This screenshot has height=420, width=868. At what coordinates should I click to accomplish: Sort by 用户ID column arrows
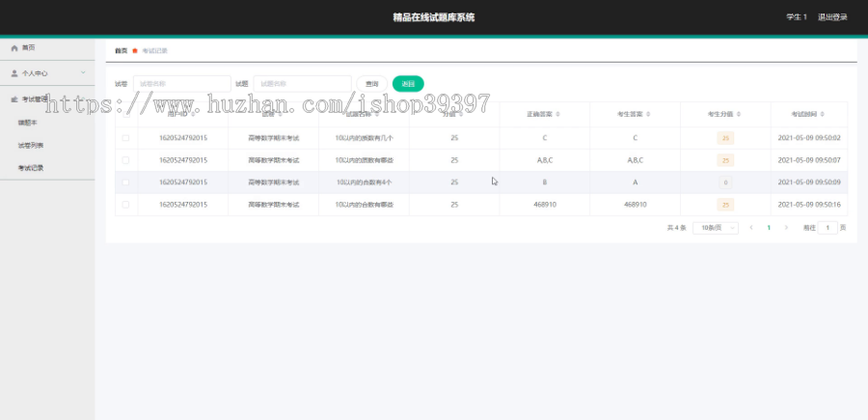pos(193,114)
